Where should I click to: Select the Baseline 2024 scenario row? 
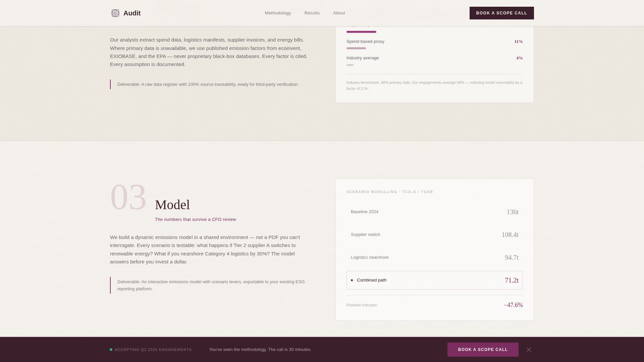[x=434, y=212]
